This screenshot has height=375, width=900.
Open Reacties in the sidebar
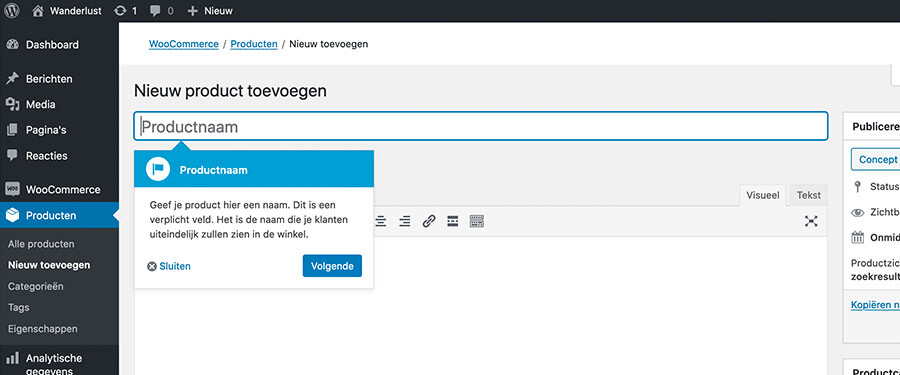(59, 156)
